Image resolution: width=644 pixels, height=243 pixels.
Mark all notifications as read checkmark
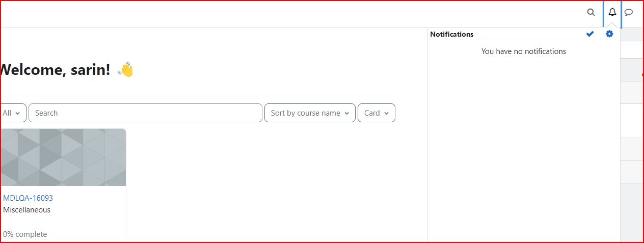pos(590,34)
